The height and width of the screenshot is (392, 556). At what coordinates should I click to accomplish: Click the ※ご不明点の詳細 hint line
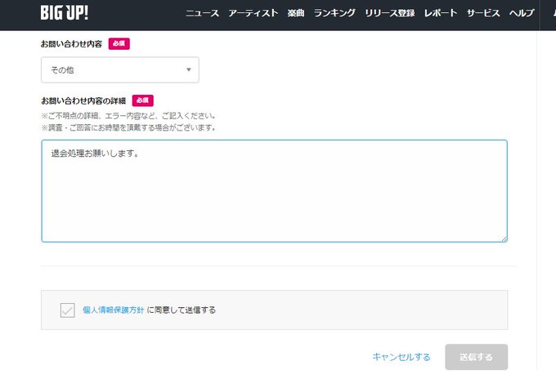click(x=128, y=116)
